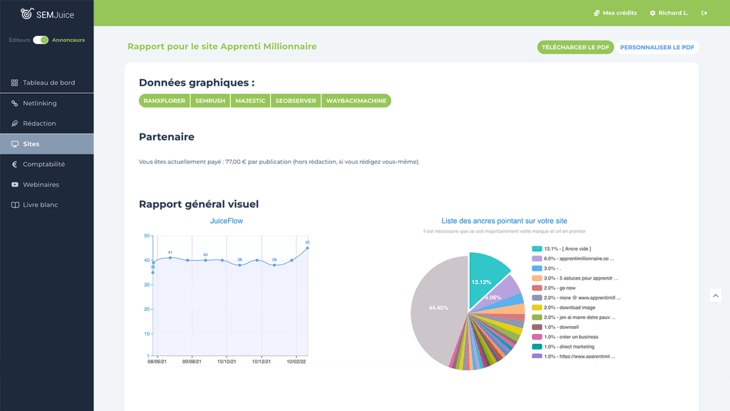
Task: Click the 77,00 € payment text
Action: (x=279, y=162)
